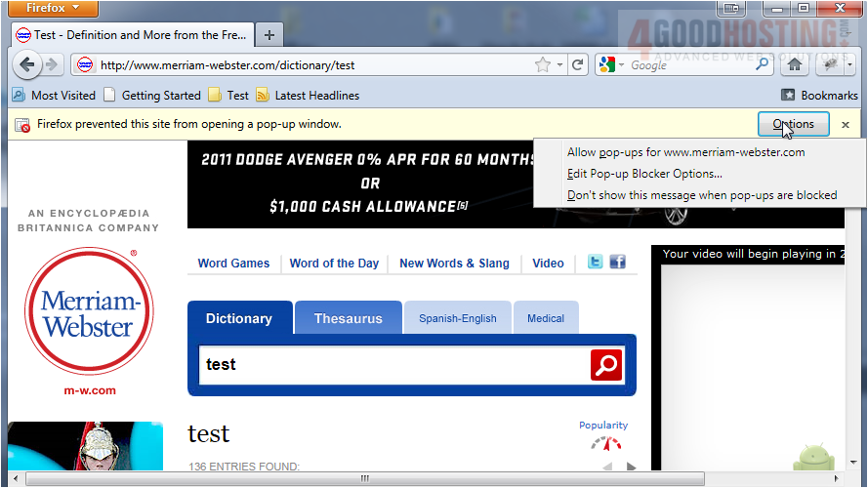Viewport: 868px width, 488px height.
Task: Go to Firefox Home page icon
Action: pos(796,65)
